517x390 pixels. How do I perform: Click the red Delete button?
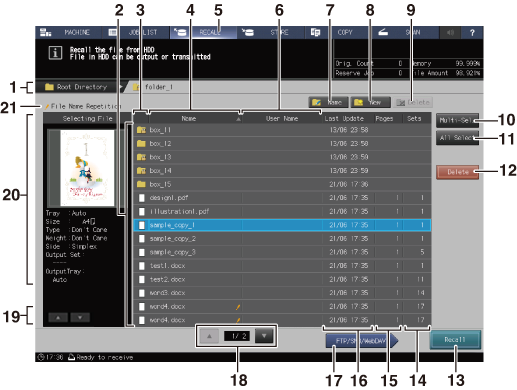457,172
